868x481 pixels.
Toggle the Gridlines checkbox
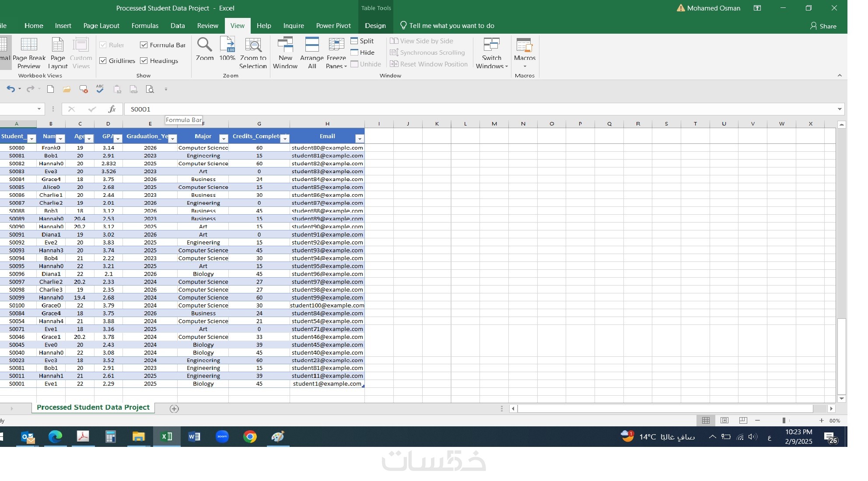(x=103, y=61)
